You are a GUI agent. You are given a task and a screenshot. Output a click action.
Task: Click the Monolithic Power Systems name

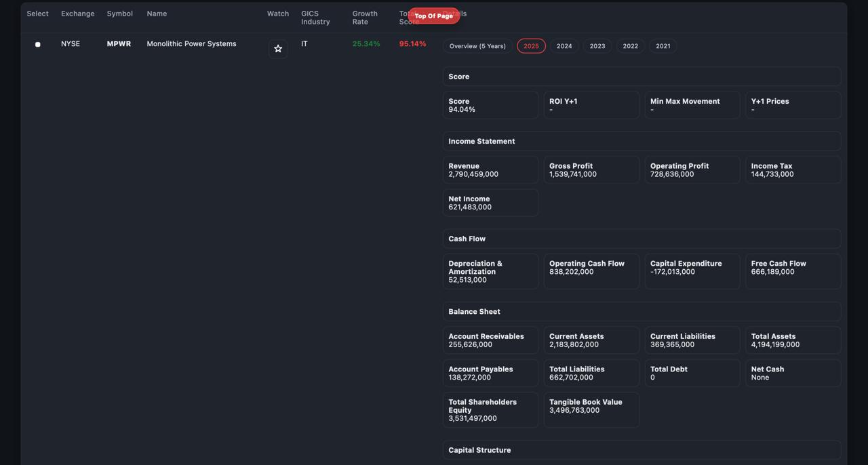[191, 44]
